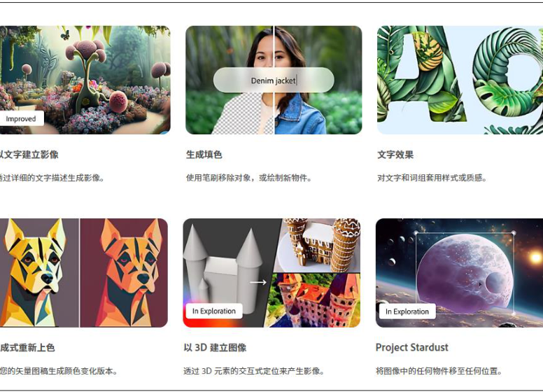The height and width of the screenshot is (392, 543).
Task: Click the yellow geometric dog image
Action: 39,273
